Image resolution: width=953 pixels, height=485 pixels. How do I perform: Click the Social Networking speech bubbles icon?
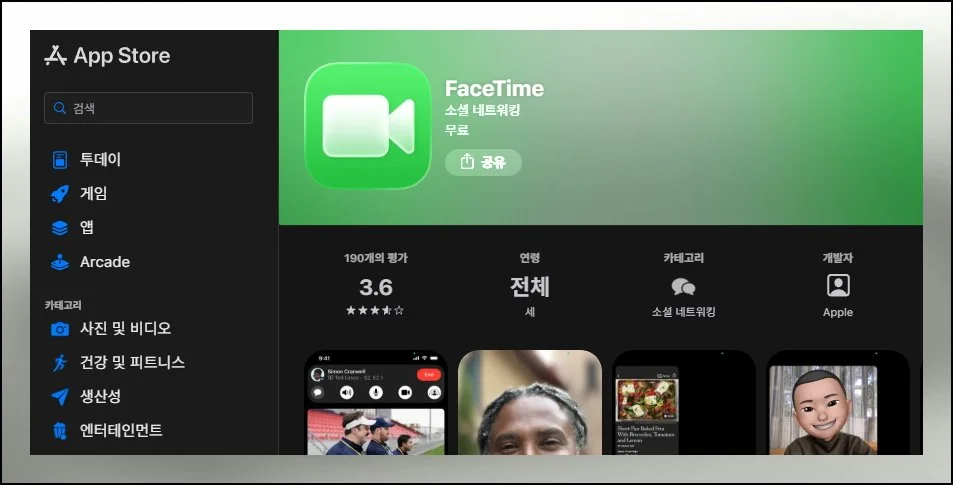click(683, 287)
